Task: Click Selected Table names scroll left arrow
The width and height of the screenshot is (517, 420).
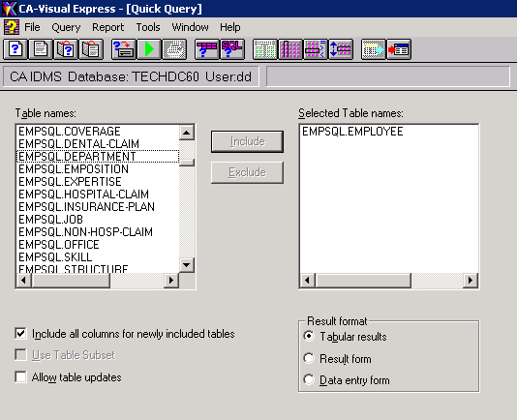Action: 307,281
